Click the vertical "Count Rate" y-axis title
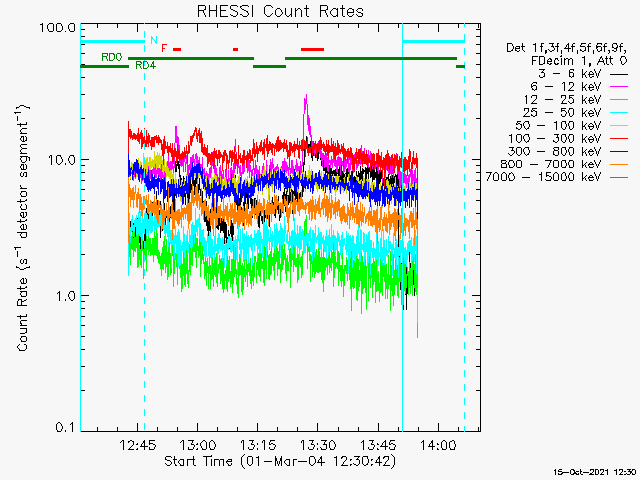The image size is (640, 480). coord(22,228)
